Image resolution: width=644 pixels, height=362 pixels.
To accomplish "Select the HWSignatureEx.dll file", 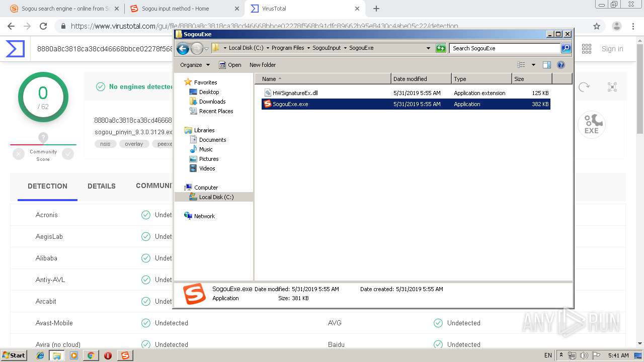I will click(406, 93).
